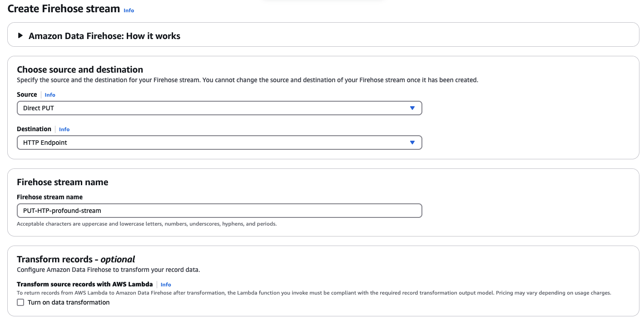Open the Destination dropdown showing HTTP Endpoint

tap(219, 143)
